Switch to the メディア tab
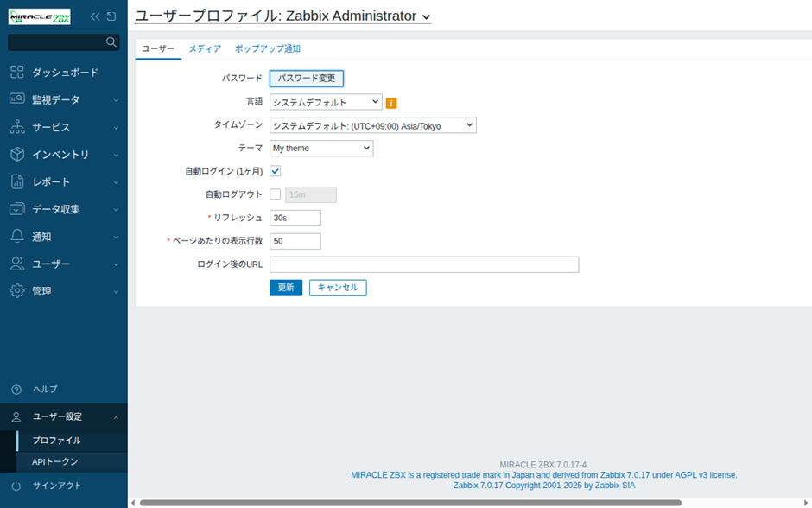The height and width of the screenshot is (508, 812). pos(205,49)
